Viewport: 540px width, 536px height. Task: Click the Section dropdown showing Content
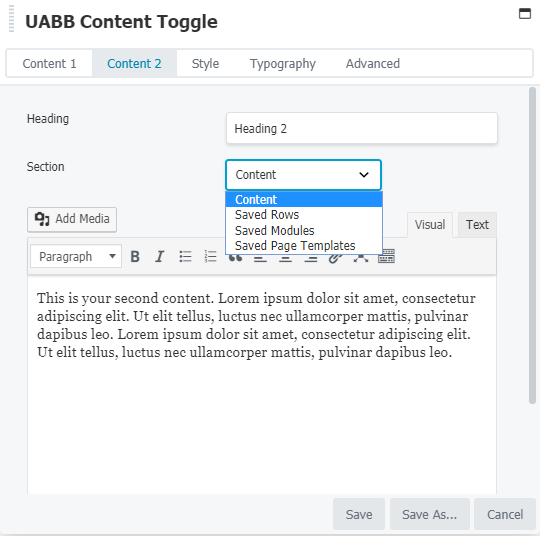(303, 175)
